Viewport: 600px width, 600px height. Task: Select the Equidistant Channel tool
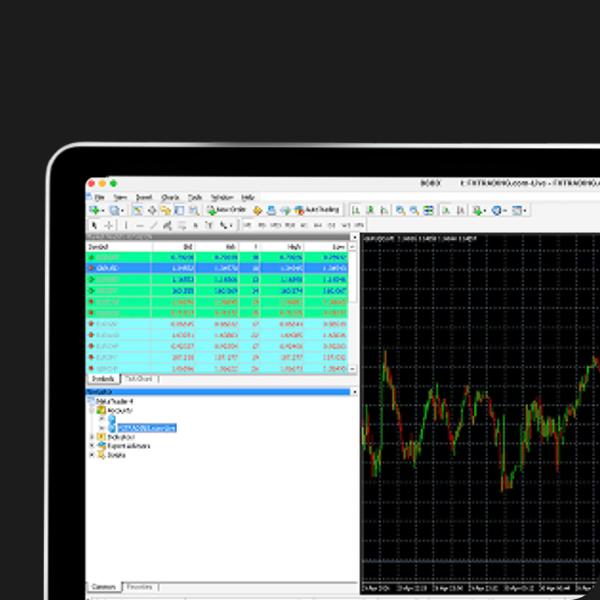coord(167,225)
